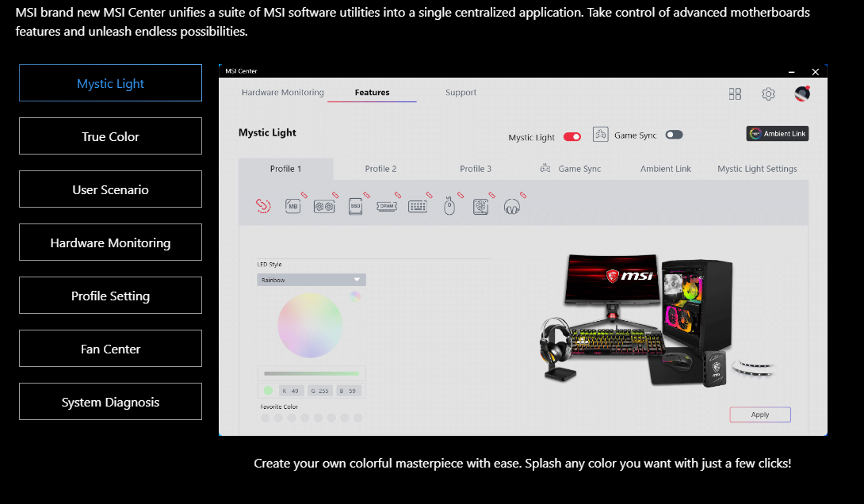Enable the Game Sync toggle switch

[674, 135]
